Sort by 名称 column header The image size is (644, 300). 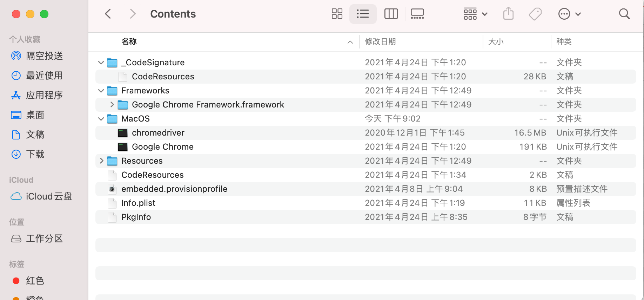(x=129, y=41)
